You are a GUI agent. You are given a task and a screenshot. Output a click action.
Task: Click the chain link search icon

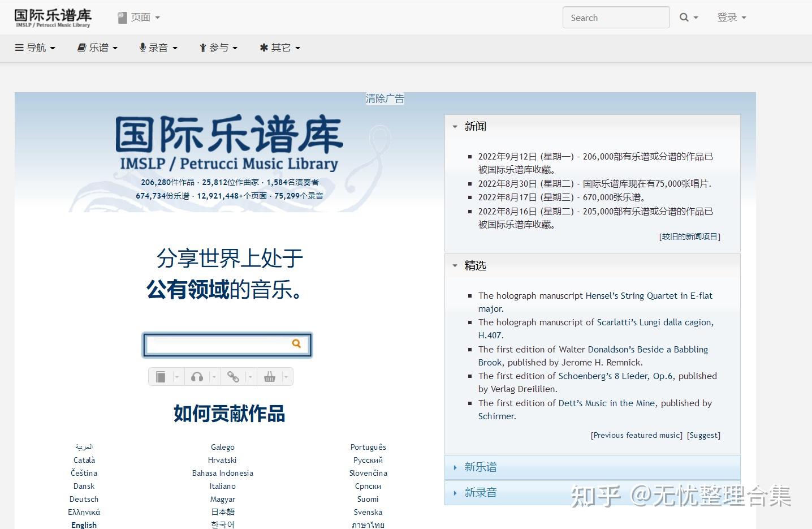[x=233, y=377]
